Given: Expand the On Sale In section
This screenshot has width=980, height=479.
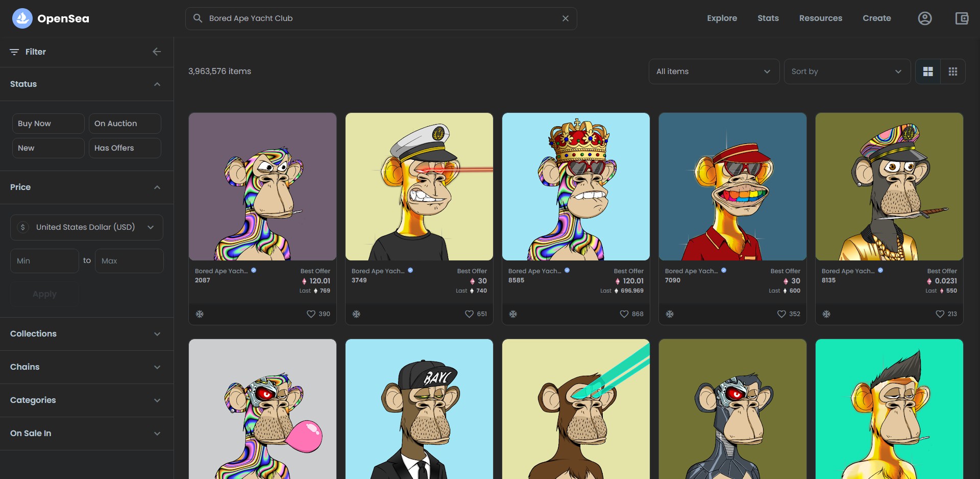Looking at the screenshot, I should pyautogui.click(x=87, y=434).
